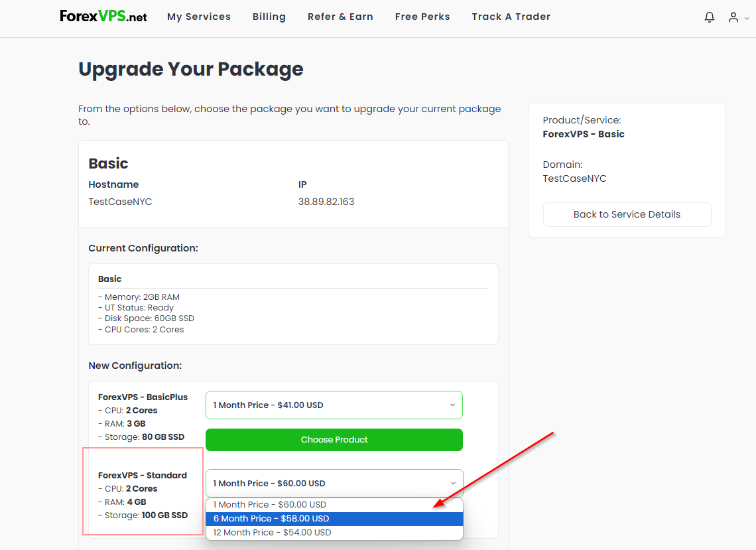756x550 pixels.
Task: Open the notifications bell
Action: [709, 17]
